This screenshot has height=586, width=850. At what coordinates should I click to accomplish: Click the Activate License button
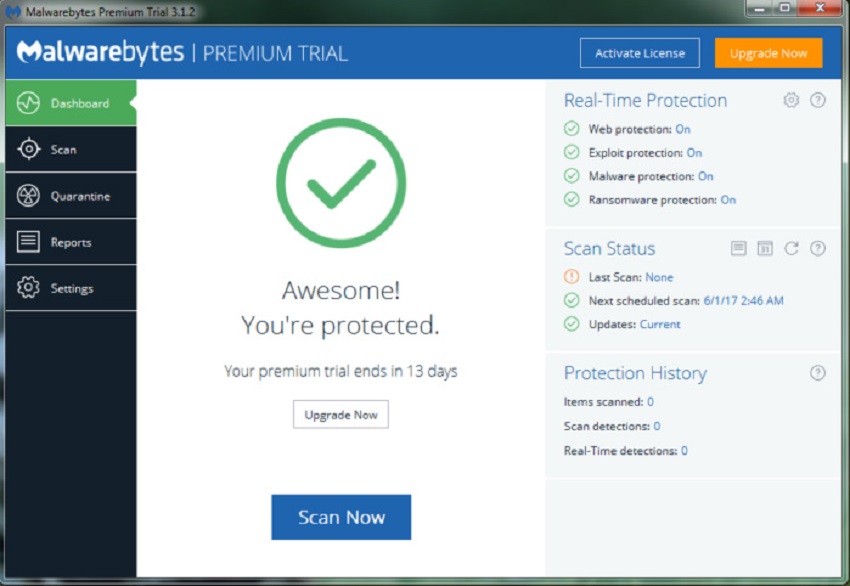pyautogui.click(x=640, y=53)
